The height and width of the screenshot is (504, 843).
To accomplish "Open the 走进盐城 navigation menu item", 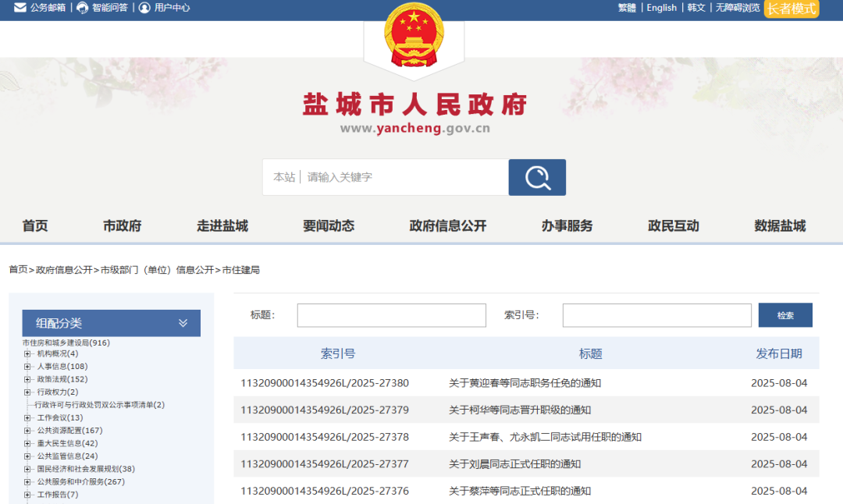I will 222,225.
